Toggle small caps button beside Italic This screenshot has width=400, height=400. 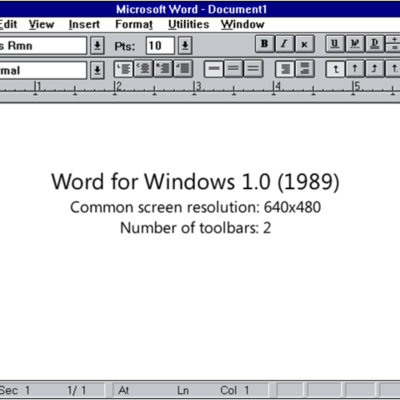click(304, 44)
